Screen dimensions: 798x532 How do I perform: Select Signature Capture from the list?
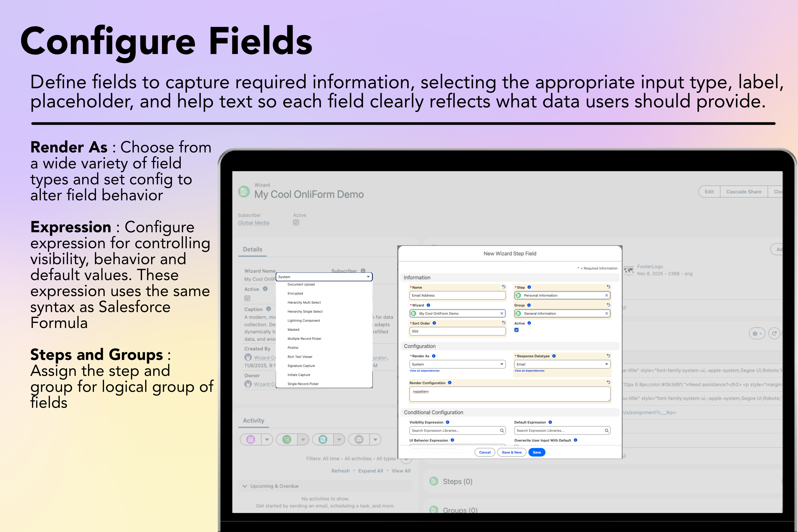[301, 366]
